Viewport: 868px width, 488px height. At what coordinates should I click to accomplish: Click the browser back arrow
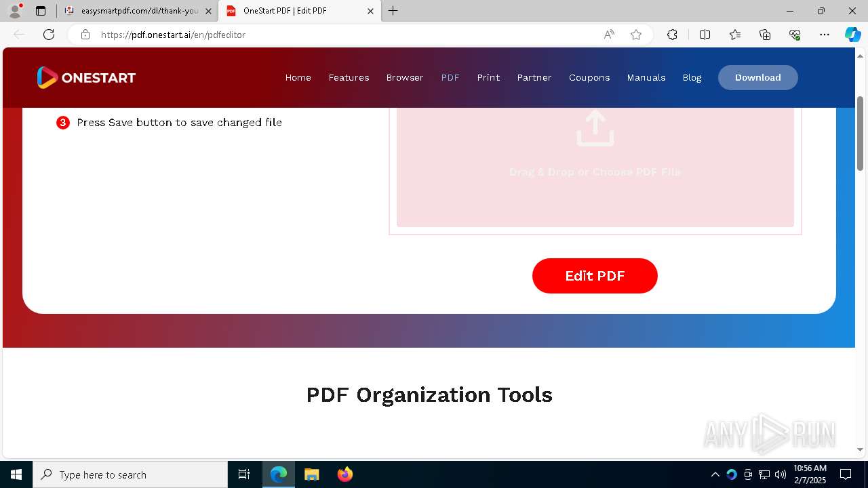click(x=19, y=35)
